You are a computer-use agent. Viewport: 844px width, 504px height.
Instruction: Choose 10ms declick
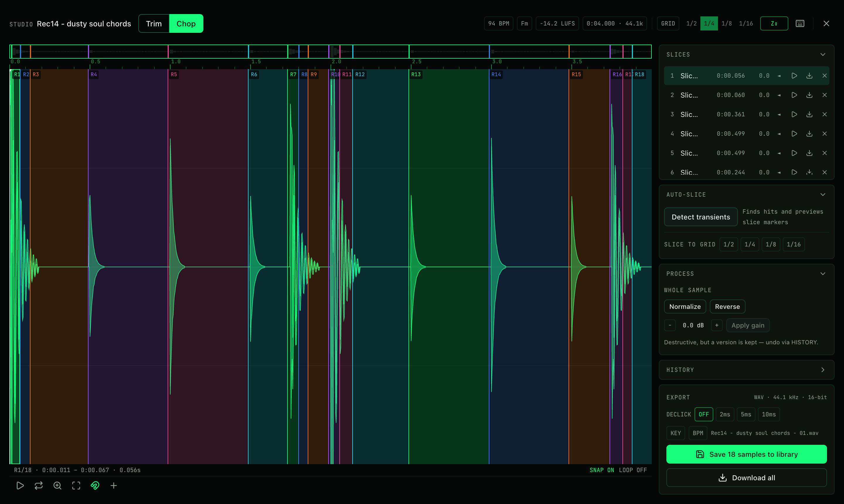(769, 414)
